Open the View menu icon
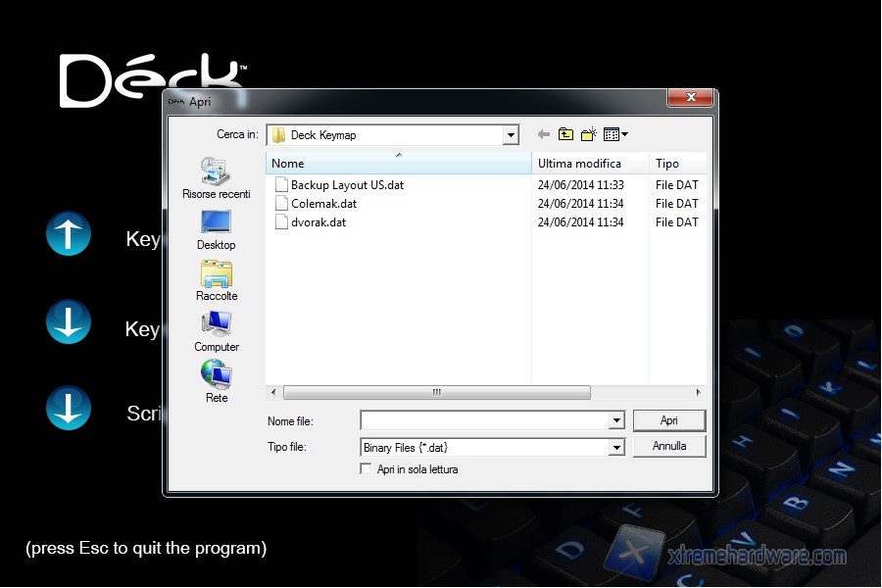 click(x=615, y=134)
